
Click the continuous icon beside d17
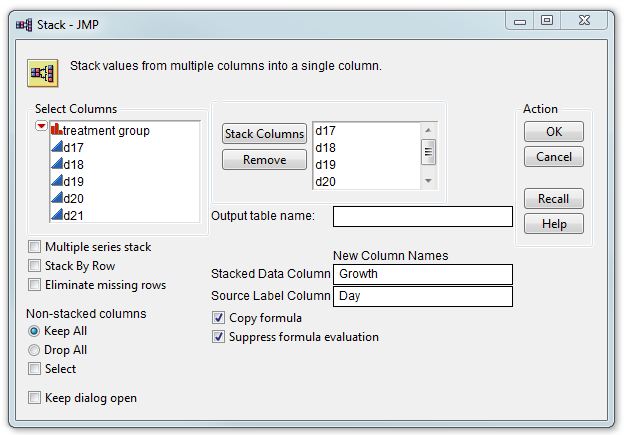tap(56, 147)
